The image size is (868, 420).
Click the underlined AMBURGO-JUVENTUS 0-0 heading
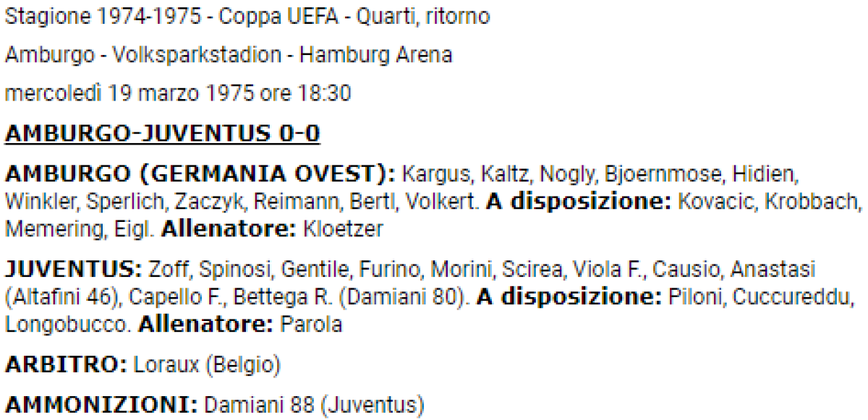pos(163,134)
